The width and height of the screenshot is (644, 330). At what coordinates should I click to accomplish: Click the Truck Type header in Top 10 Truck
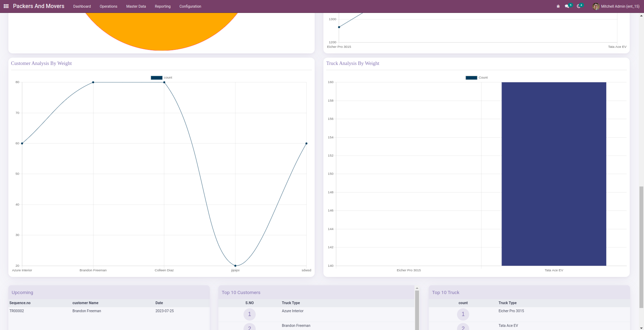(x=508, y=303)
